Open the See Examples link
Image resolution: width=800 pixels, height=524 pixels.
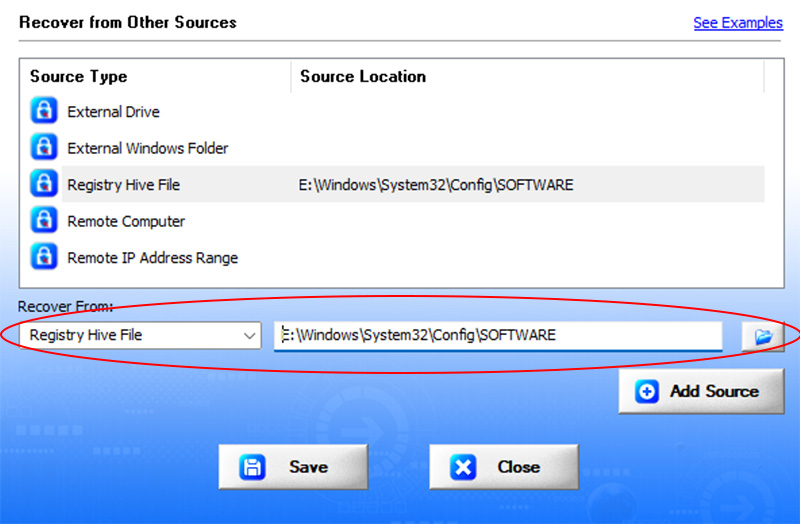[738, 23]
